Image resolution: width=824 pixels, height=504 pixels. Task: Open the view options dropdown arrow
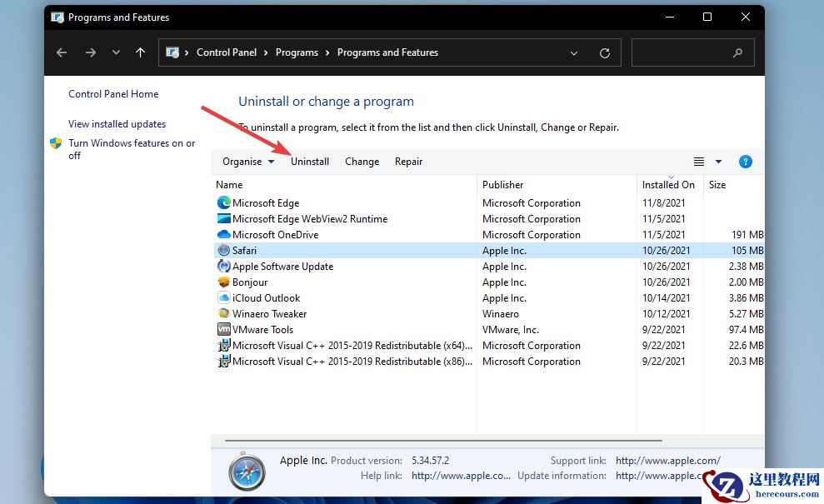click(x=718, y=161)
